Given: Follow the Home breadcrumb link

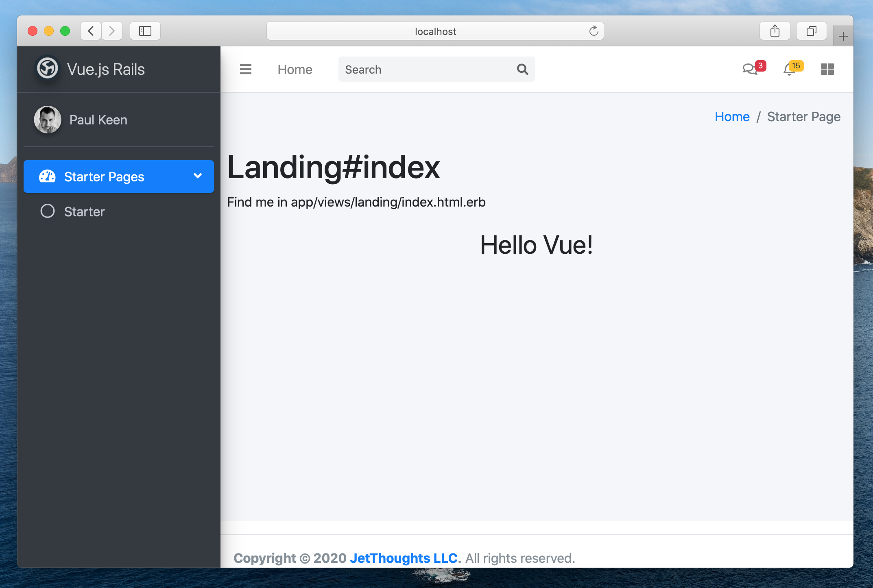Looking at the screenshot, I should coord(732,117).
